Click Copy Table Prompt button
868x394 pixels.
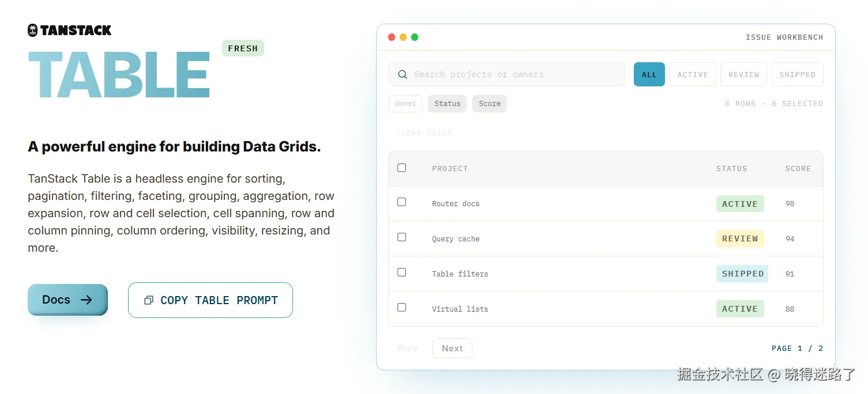click(211, 300)
